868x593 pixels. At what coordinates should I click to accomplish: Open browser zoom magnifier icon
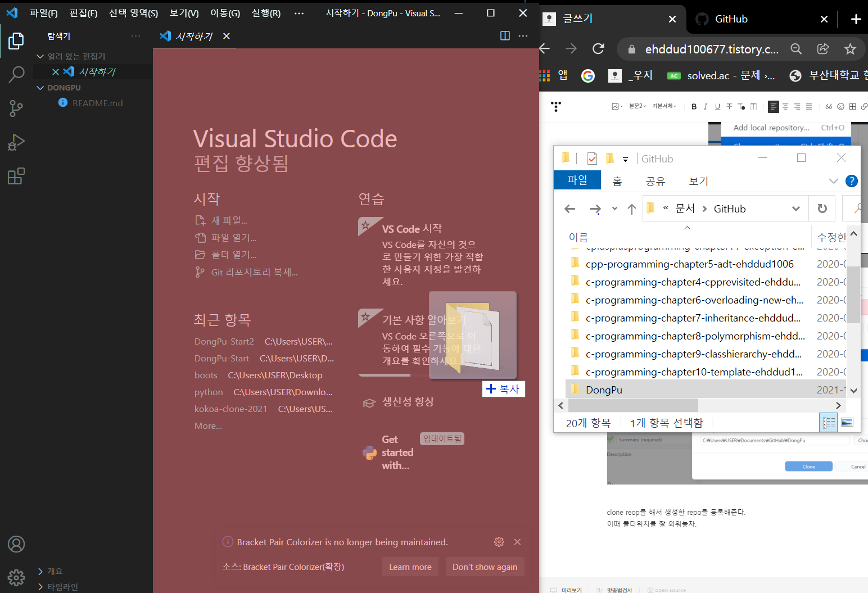tap(796, 49)
